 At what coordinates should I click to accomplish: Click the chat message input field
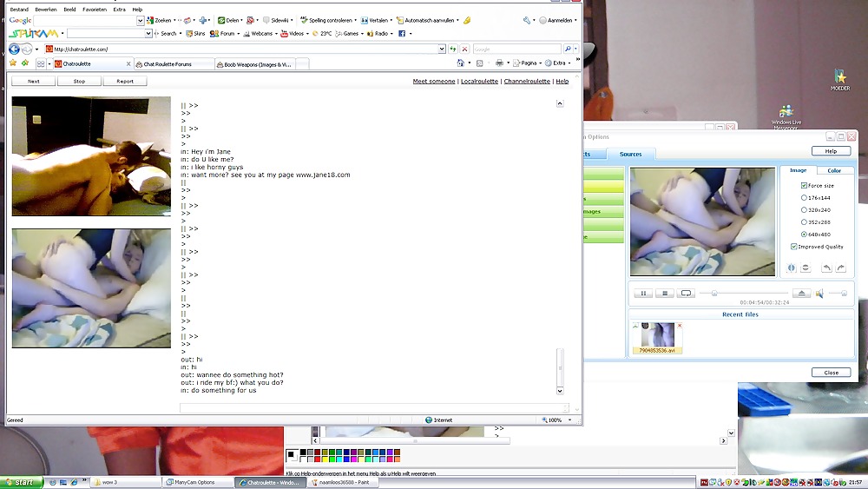[x=374, y=408]
